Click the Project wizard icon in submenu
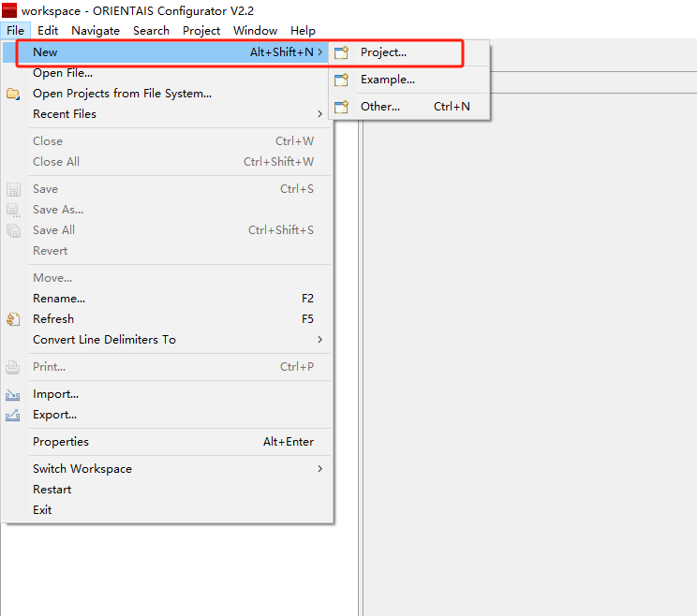This screenshot has width=697, height=616. pos(342,53)
